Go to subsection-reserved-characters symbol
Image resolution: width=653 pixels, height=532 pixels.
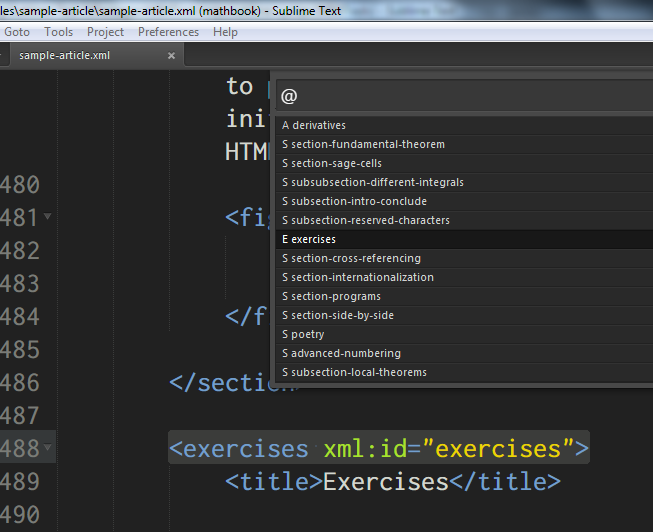(x=464, y=220)
